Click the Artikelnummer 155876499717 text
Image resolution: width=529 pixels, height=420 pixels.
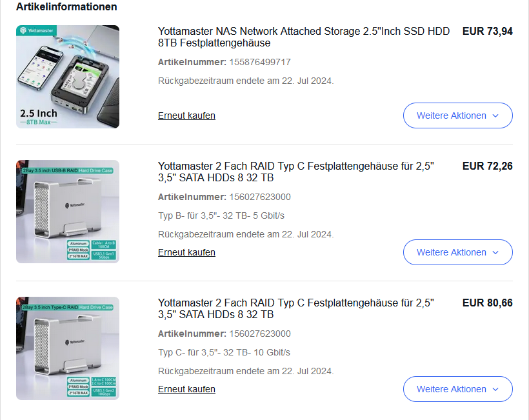point(225,62)
